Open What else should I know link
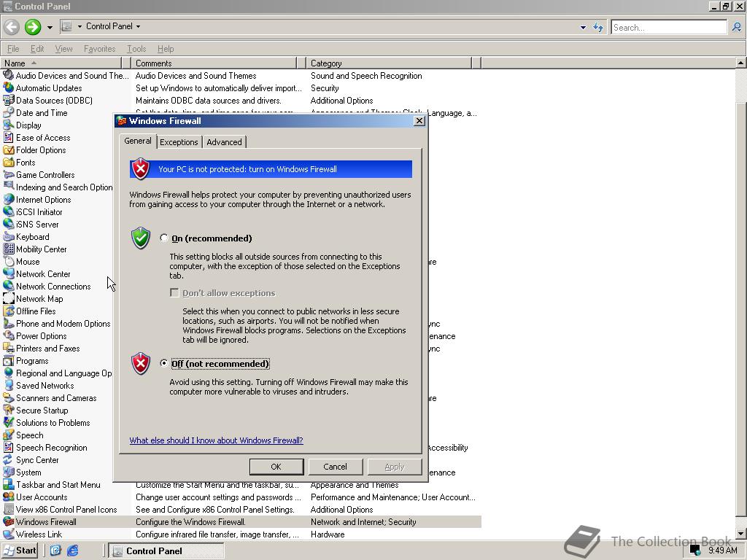 pyautogui.click(x=216, y=440)
